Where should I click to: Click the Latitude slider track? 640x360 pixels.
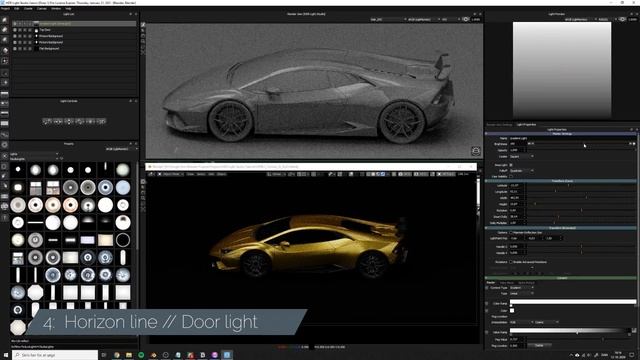[x=581, y=185]
